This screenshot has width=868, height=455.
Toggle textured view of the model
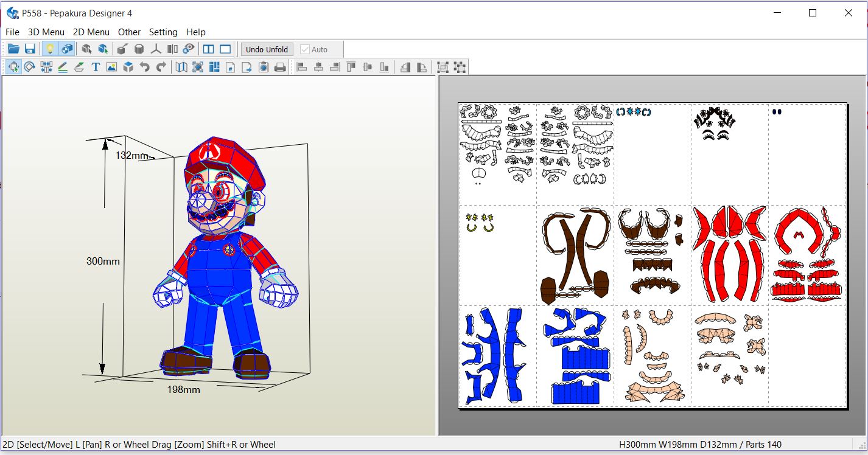click(x=66, y=49)
